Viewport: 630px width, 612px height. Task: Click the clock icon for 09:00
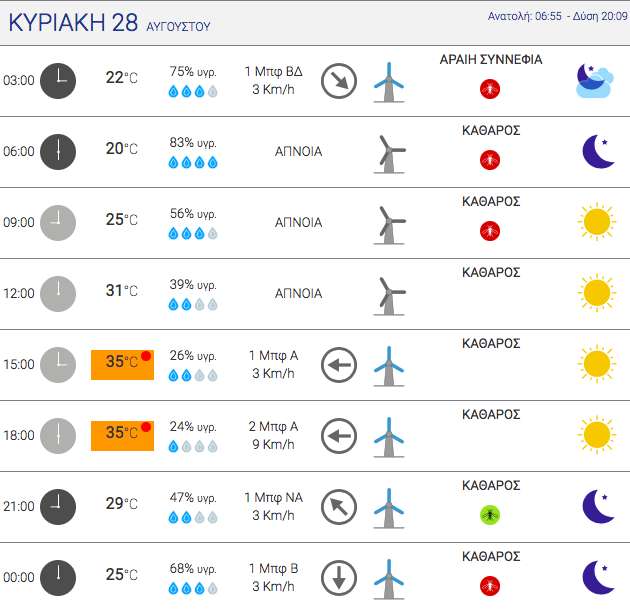pos(58,223)
